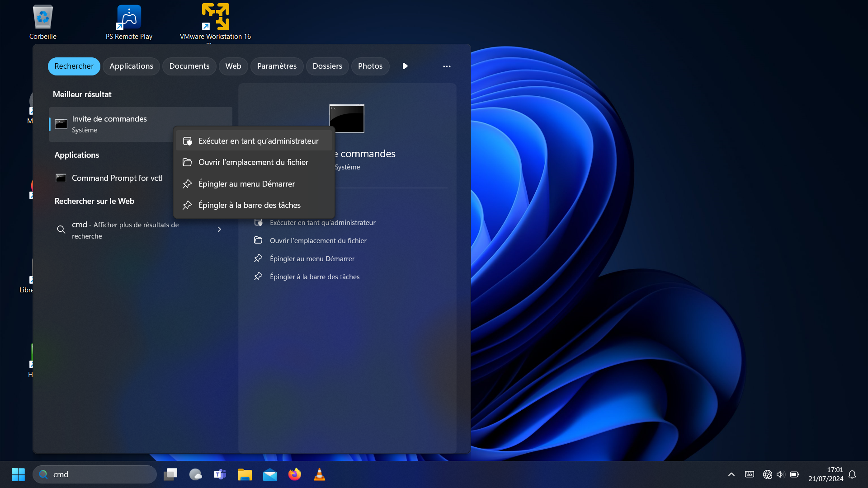The width and height of the screenshot is (868, 488).
Task: Choose Exécuter en tant qu'administrateur in context menu
Action: click(x=254, y=141)
